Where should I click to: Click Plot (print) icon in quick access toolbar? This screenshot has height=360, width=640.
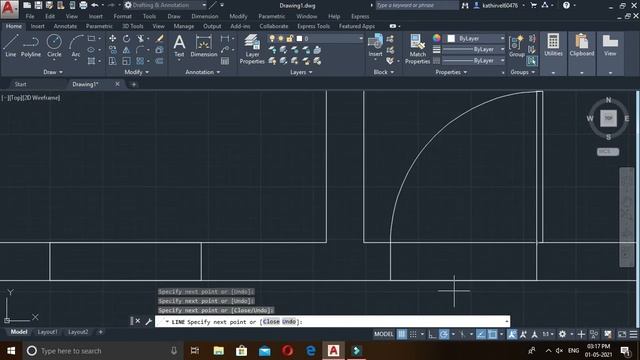(83, 5)
